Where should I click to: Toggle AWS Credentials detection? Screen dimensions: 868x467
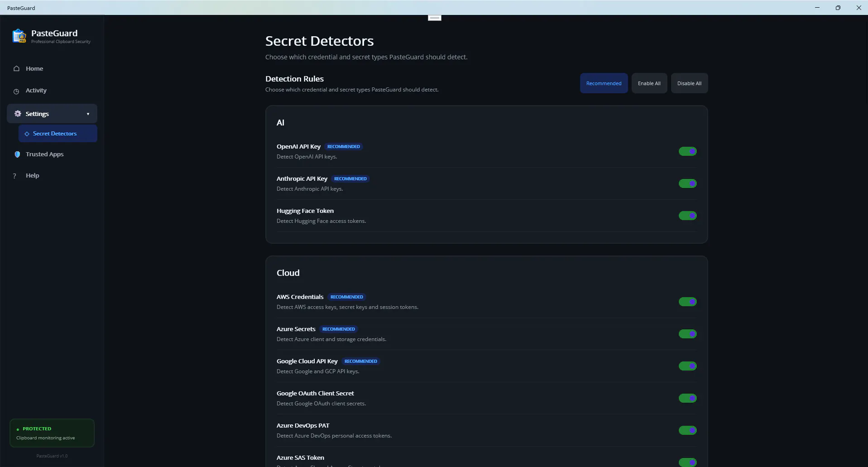(x=687, y=302)
